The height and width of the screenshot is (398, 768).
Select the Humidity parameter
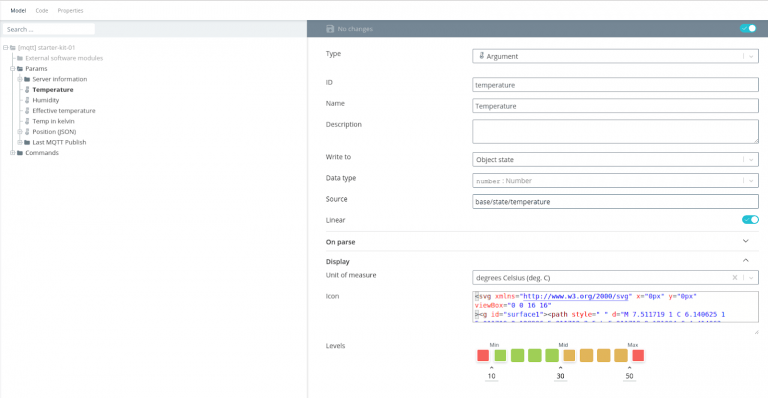(x=46, y=100)
